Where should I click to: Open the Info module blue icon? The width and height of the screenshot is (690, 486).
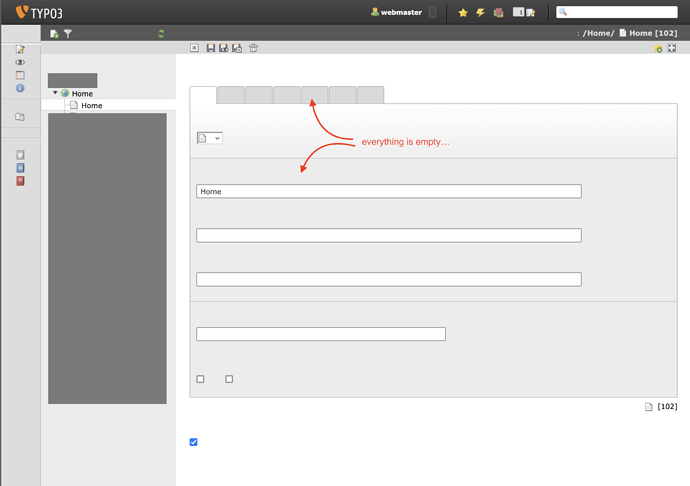click(x=20, y=88)
